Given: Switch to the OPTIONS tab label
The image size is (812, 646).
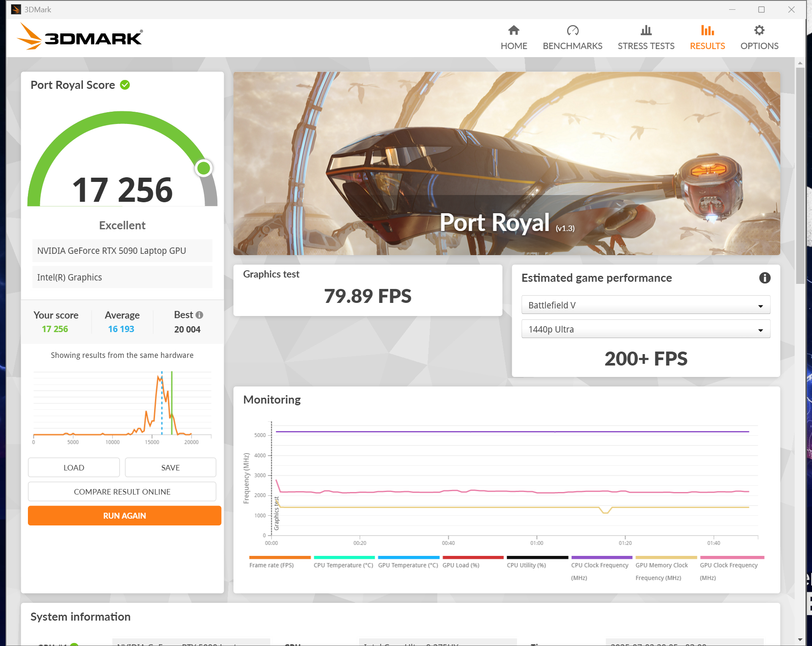Looking at the screenshot, I should click(x=759, y=46).
